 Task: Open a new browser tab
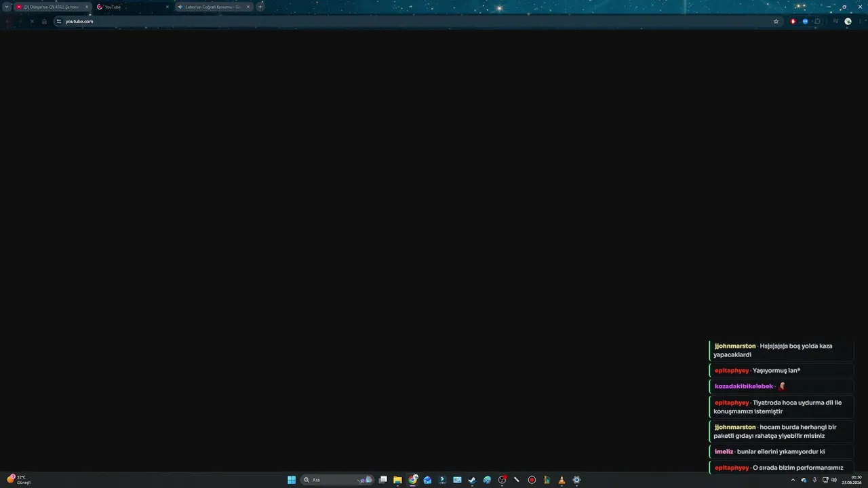(x=260, y=7)
